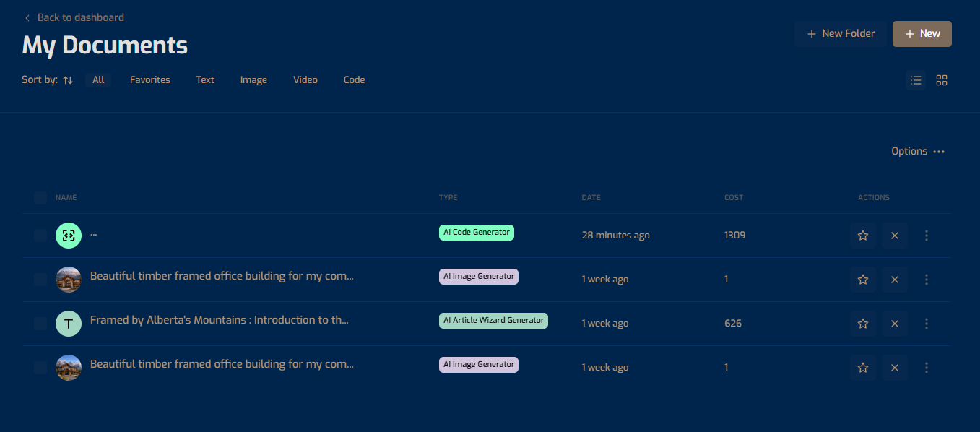Open the Options menu above table
Image resolution: width=980 pixels, height=432 pixels.
tap(918, 151)
